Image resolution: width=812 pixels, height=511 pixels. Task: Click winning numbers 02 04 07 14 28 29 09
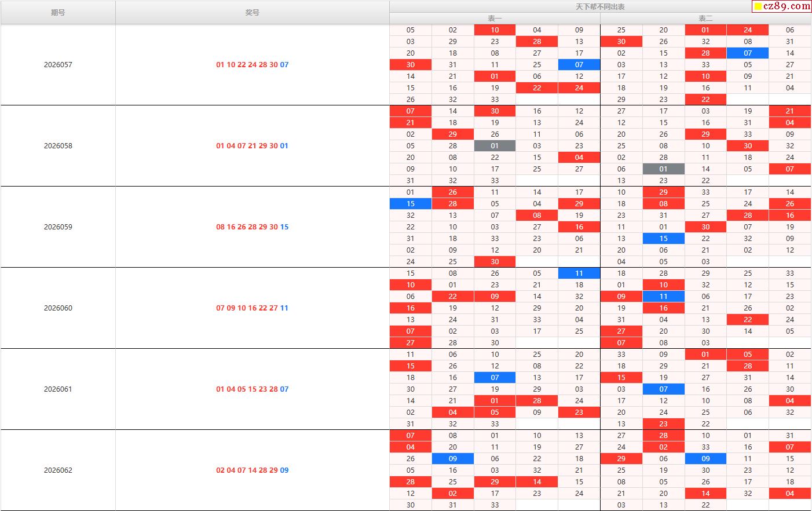pyautogui.click(x=253, y=470)
